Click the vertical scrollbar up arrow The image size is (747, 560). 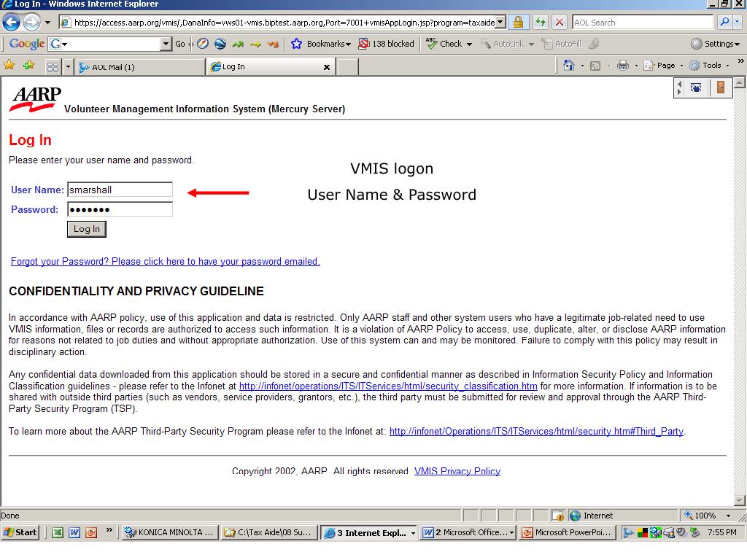tap(740, 82)
